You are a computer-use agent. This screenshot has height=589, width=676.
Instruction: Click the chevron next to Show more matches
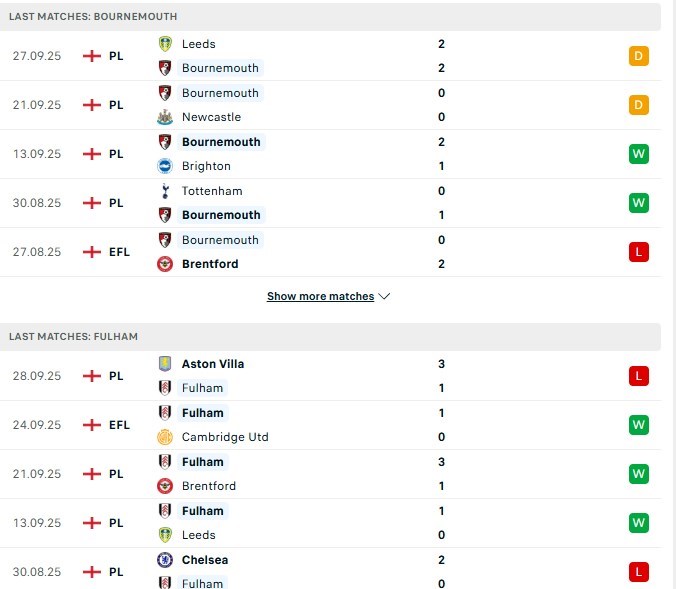click(x=385, y=297)
